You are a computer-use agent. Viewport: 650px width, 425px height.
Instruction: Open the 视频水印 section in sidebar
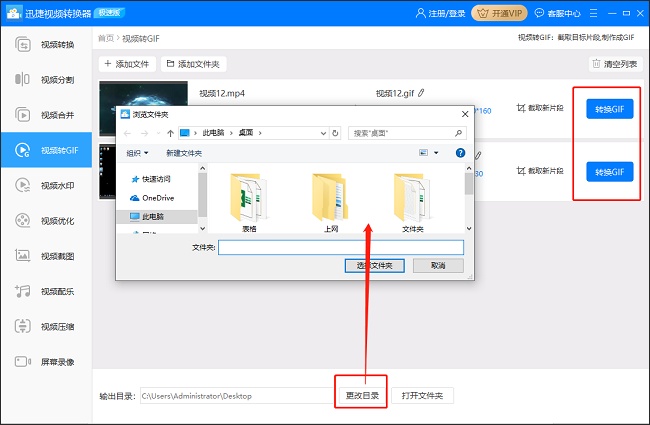pos(46,185)
